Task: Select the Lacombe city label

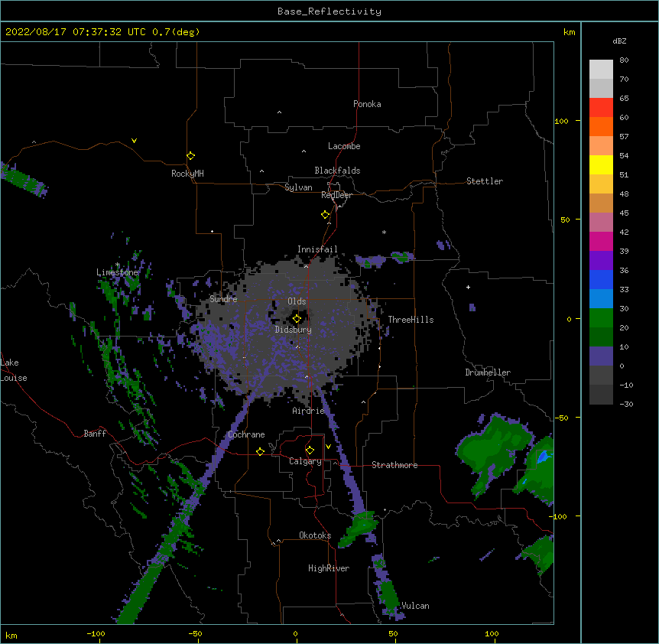Action: (x=344, y=146)
